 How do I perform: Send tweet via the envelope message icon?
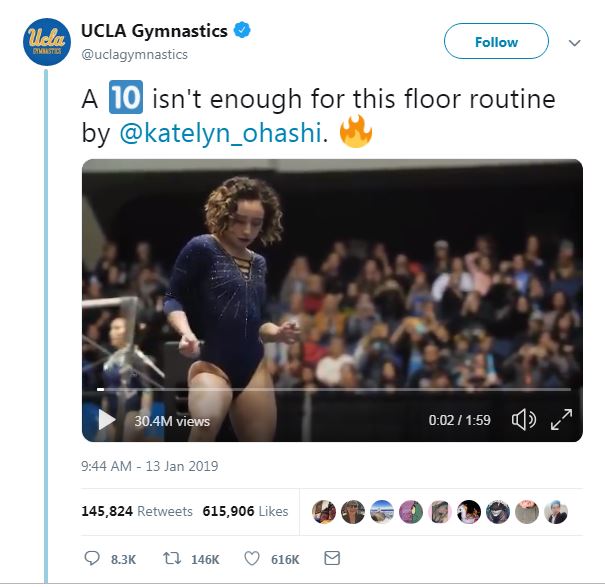332,558
